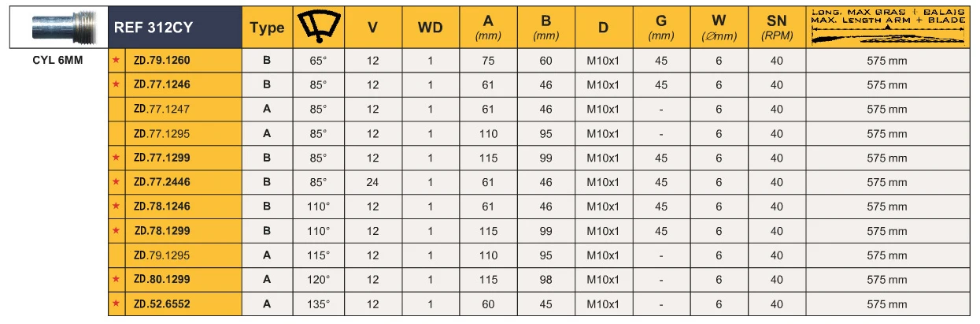Click the CYL 6MM label
This screenshot has height=324, width=980.
point(57,60)
